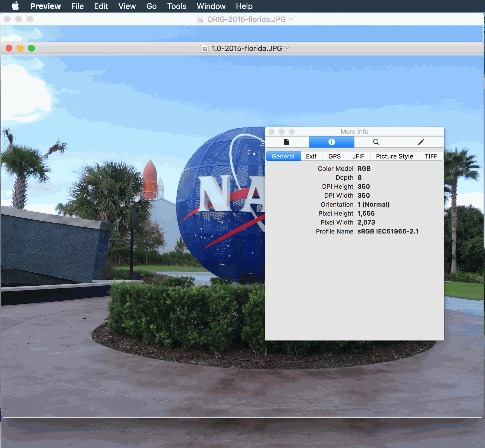
Task: Close the ORIG-2015-florida.JPG background window
Action: click(7, 19)
